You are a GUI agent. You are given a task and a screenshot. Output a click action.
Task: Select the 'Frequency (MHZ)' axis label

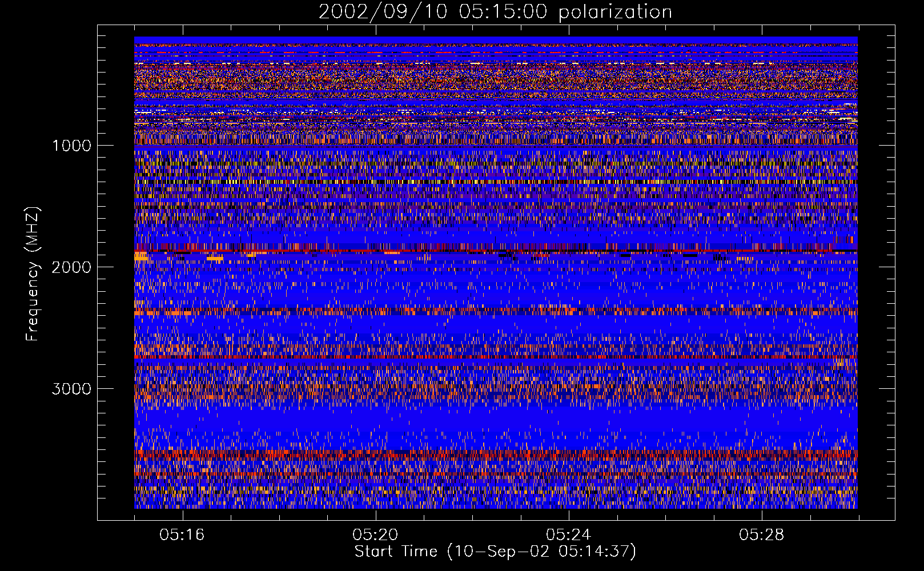(x=33, y=274)
